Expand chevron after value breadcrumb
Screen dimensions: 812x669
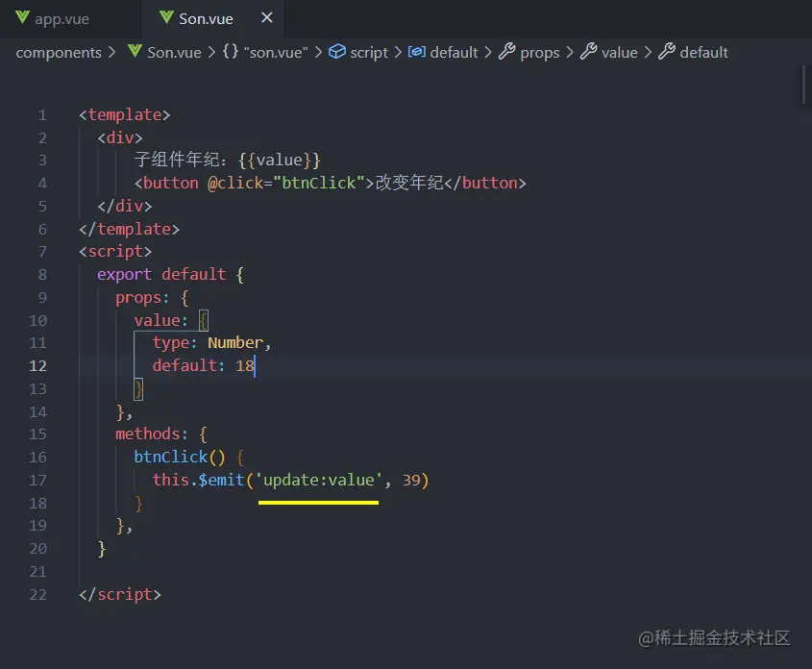[x=648, y=52]
